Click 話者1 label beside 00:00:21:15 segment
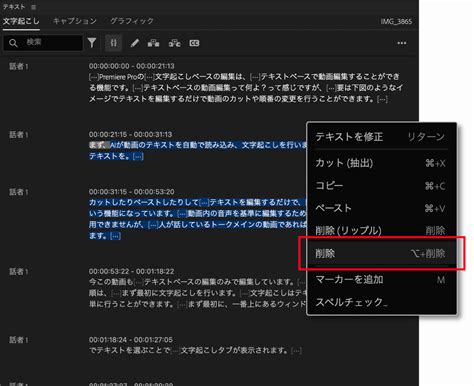This screenshot has height=386, width=474. pyautogui.click(x=19, y=135)
